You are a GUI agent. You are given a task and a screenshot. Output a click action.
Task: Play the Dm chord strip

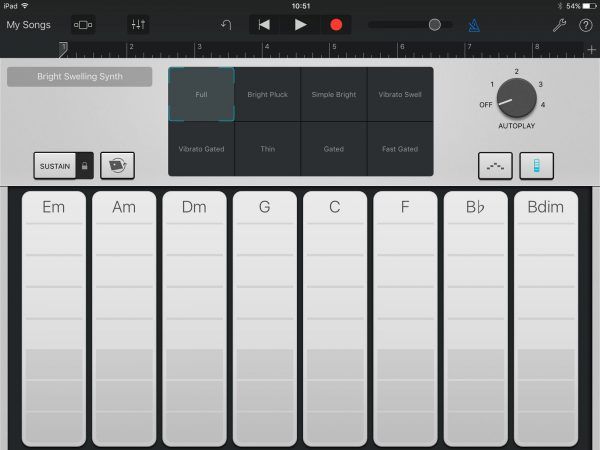pos(194,318)
